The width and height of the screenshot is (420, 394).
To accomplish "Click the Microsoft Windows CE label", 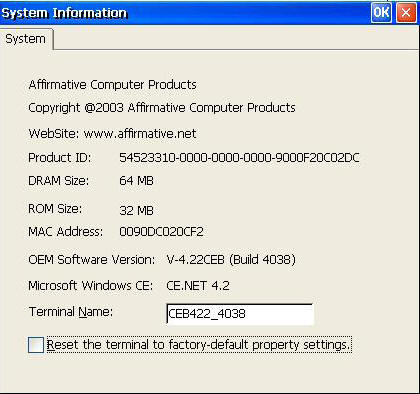I will [91, 286].
